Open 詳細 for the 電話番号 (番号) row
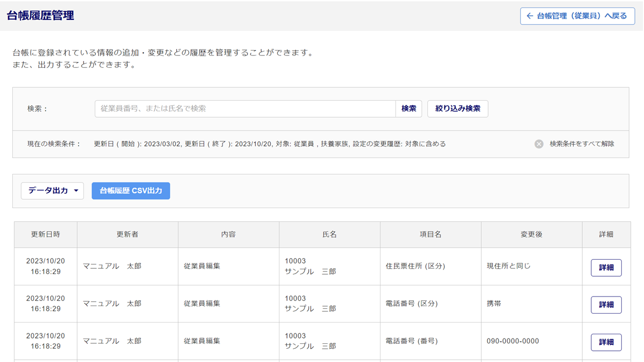The image size is (644, 362). [606, 342]
